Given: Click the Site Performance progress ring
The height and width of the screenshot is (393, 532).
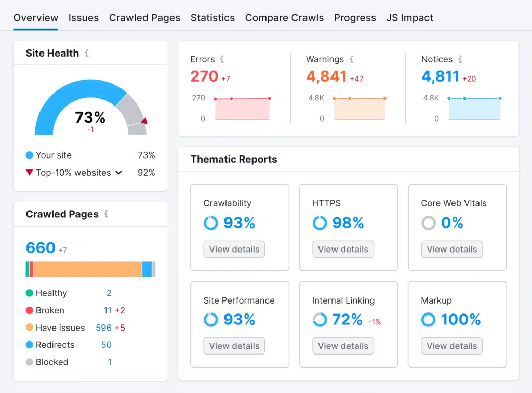Looking at the screenshot, I should coord(211,319).
